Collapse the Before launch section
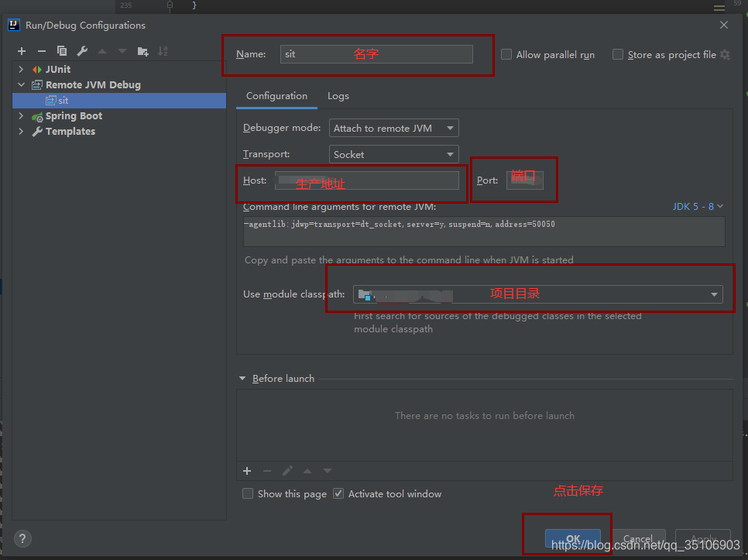Image resolution: width=748 pixels, height=560 pixels. [x=242, y=378]
